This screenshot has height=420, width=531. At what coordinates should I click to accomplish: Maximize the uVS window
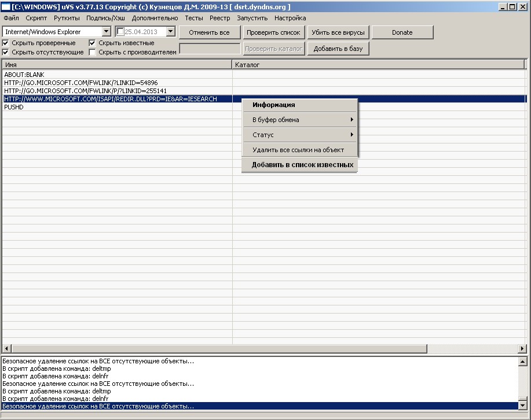(512, 7)
